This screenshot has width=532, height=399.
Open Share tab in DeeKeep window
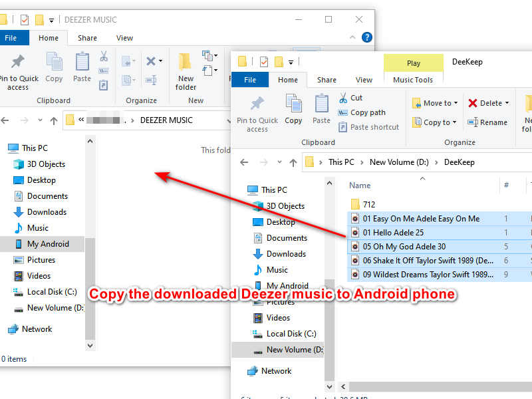pos(327,80)
